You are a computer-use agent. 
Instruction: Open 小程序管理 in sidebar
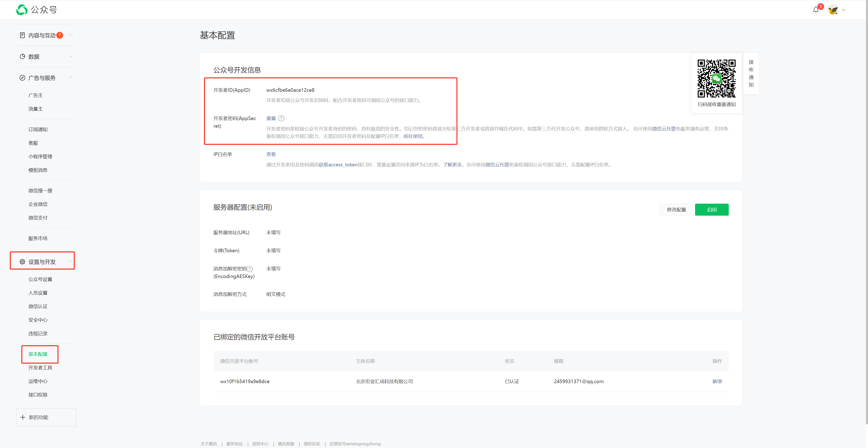(40, 157)
